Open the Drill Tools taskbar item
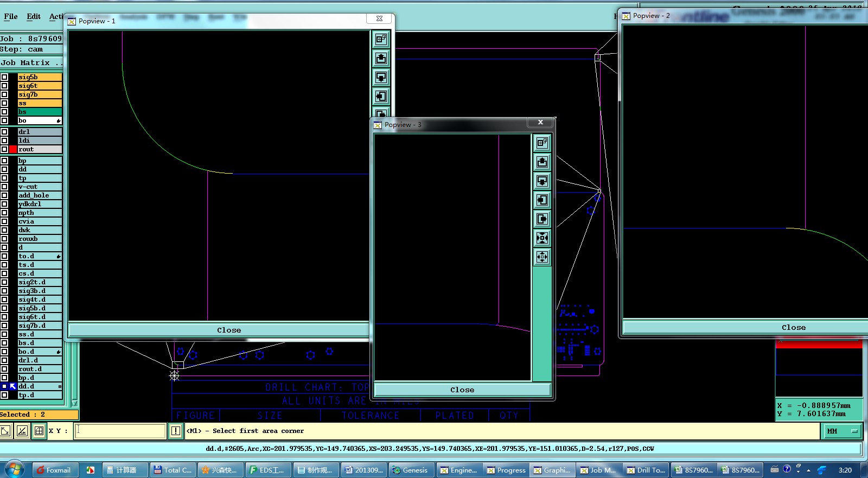The image size is (868, 478). (646, 470)
